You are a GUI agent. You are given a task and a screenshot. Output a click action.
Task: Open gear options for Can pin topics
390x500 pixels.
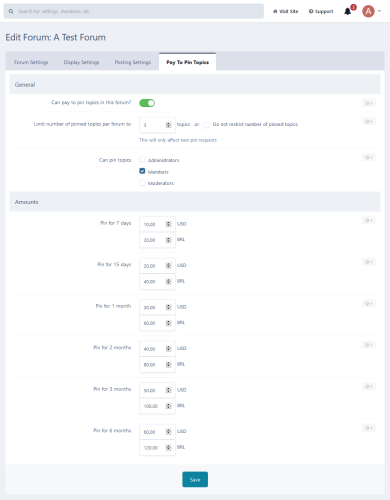pos(369,157)
